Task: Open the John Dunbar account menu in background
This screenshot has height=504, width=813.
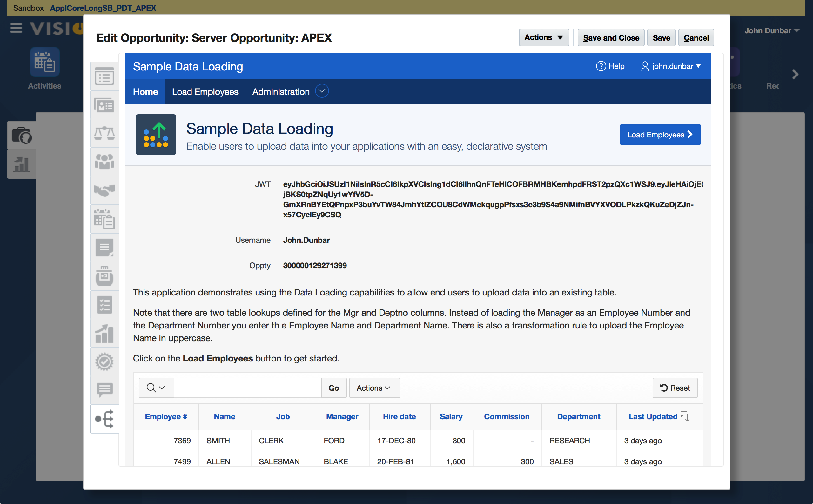Action: (772, 31)
